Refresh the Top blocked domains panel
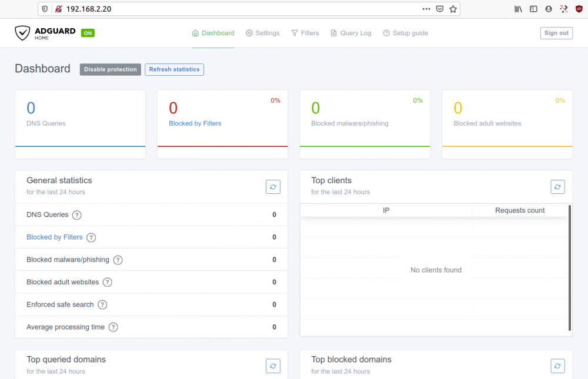Viewport: 588px width, 379px height. point(557,366)
